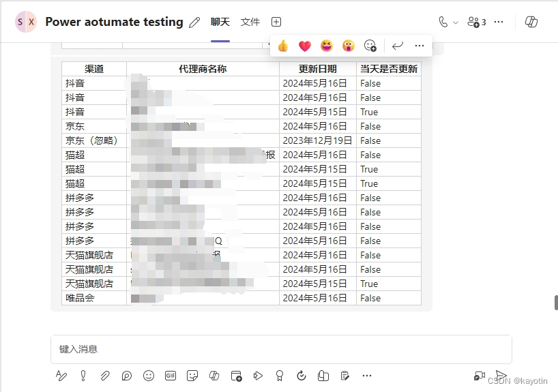Open the Format text options in the compose toolbar

(x=61, y=376)
